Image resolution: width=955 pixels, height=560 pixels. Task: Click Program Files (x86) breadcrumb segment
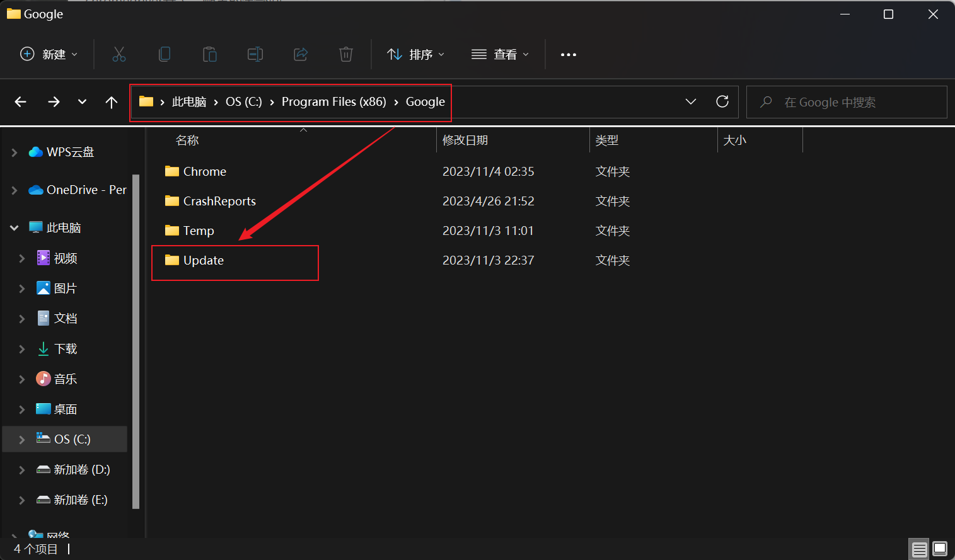pyautogui.click(x=334, y=102)
